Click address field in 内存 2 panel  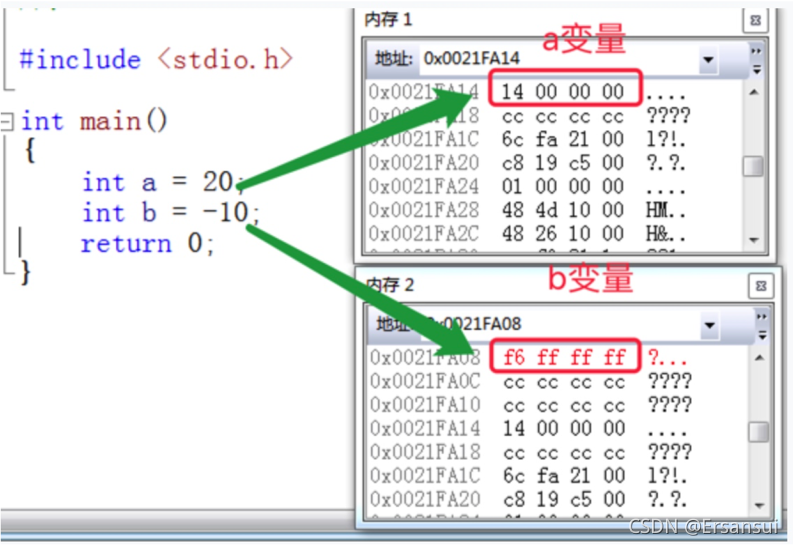559,324
